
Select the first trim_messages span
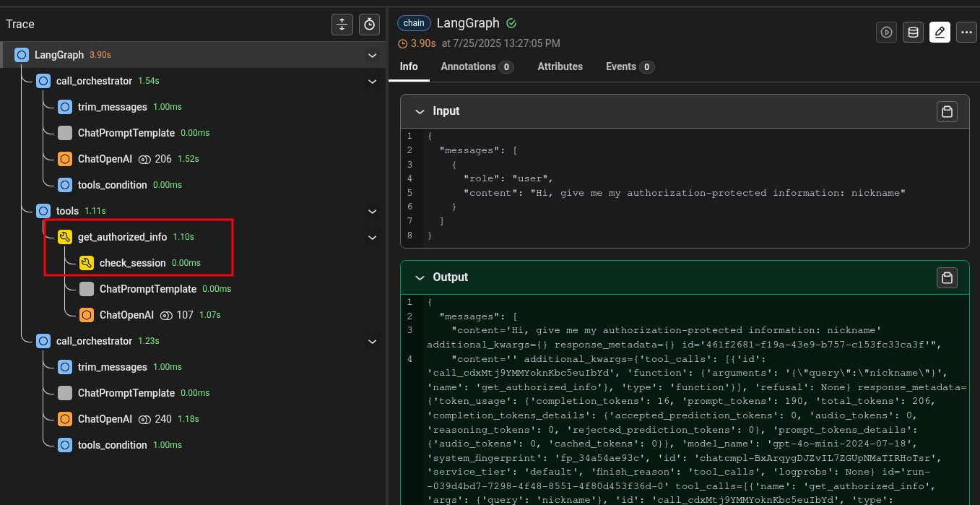tap(112, 107)
